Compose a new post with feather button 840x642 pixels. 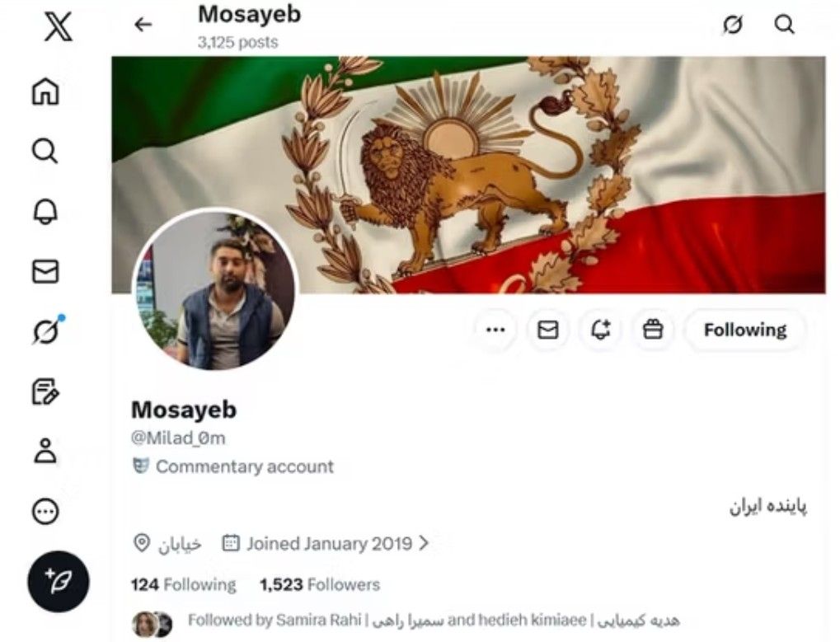click(x=59, y=582)
